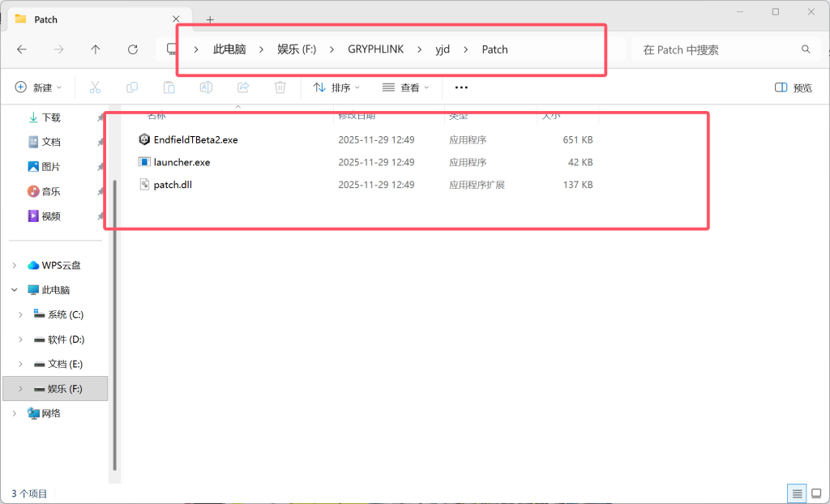Click the Copy icon on the toolbar

(x=131, y=87)
